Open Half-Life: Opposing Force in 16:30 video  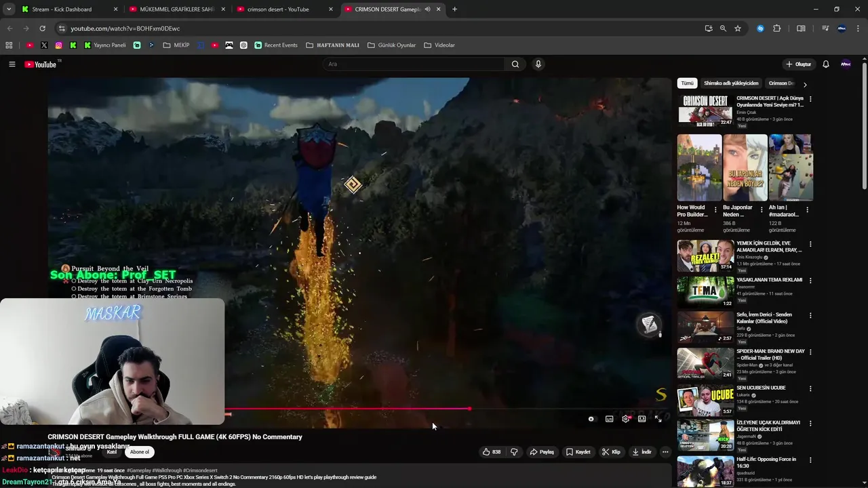pos(766,462)
